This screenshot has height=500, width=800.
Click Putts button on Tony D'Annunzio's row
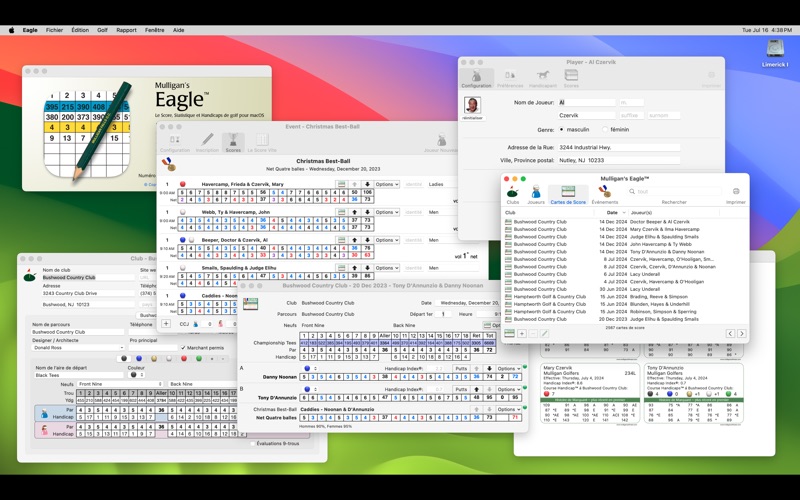click(461, 389)
